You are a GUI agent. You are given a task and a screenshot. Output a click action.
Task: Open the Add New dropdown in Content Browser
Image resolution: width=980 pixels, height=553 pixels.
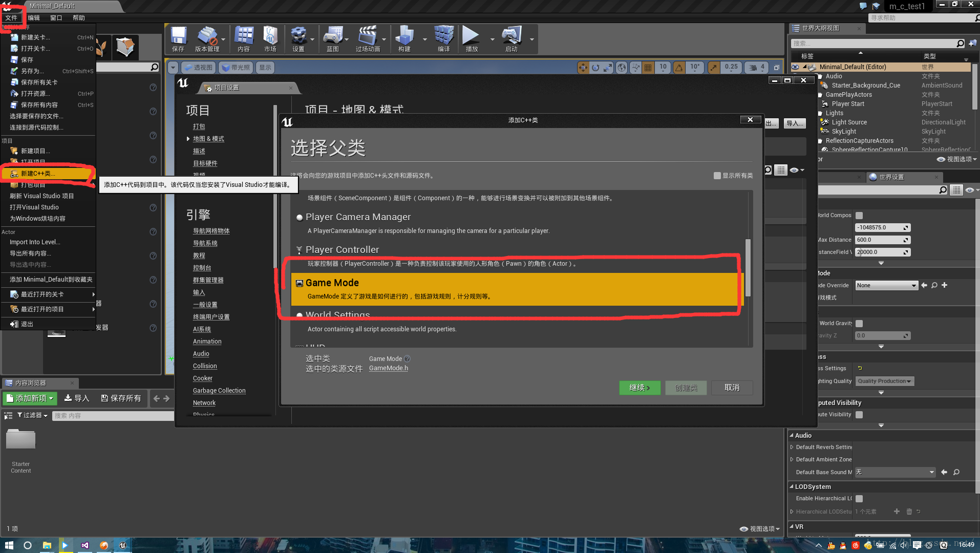click(30, 398)
